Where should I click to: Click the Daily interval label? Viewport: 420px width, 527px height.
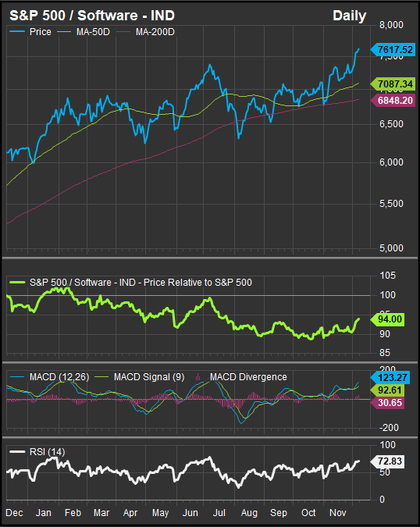[x=350, y=16]
